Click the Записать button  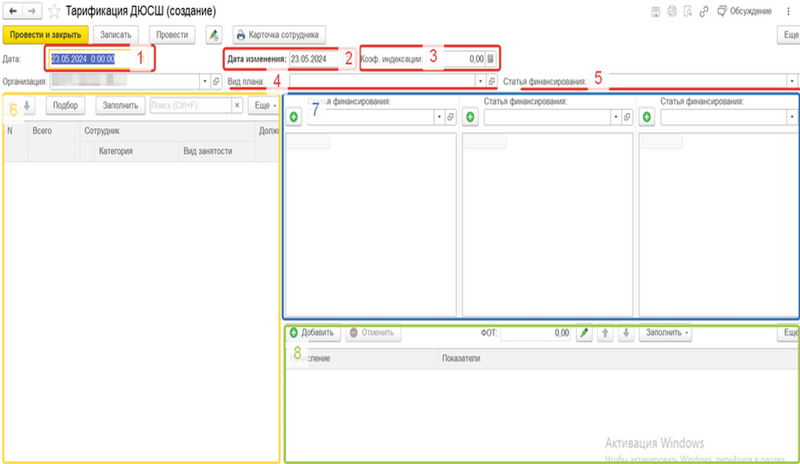click(x=114, y=35)
